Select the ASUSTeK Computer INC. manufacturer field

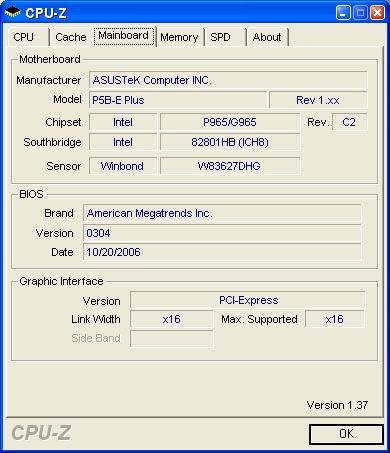228,80
